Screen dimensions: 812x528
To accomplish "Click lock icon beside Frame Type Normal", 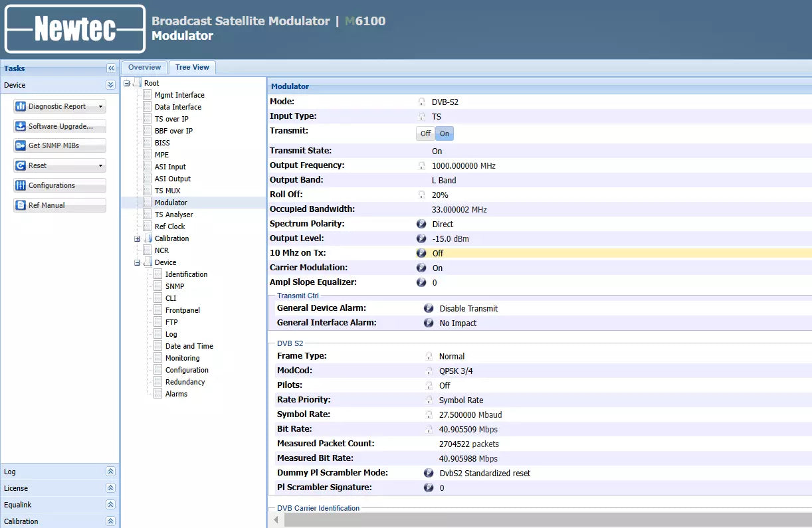I will coord(429,356).
